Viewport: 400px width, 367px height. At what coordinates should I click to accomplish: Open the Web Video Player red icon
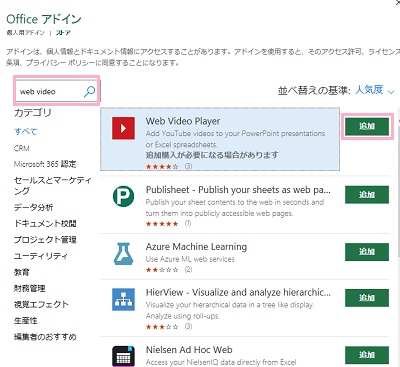(x=123, y=128)
